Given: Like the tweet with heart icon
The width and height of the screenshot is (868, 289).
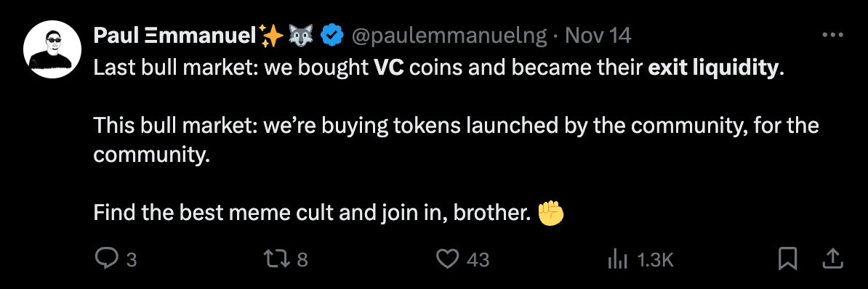Looking at the screenshot, I should tap(448, 259).
